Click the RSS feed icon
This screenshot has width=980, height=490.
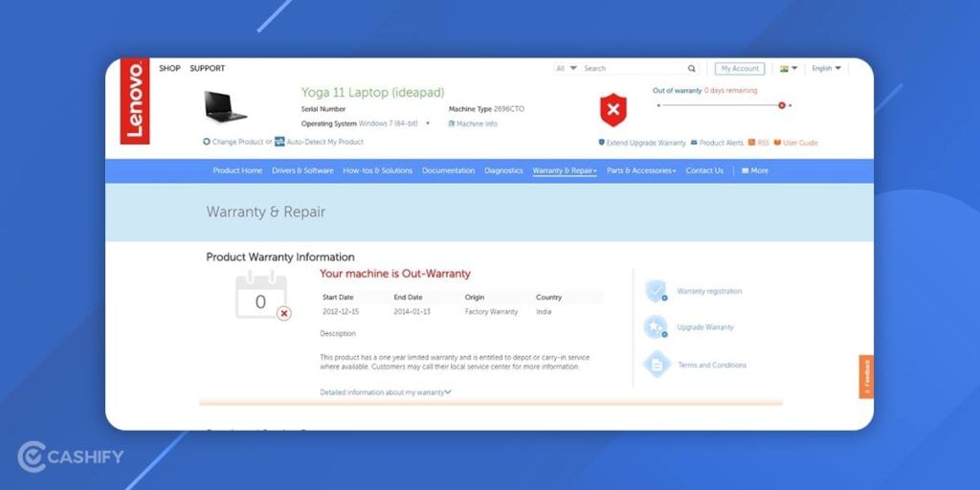click(x=752, y=143)
